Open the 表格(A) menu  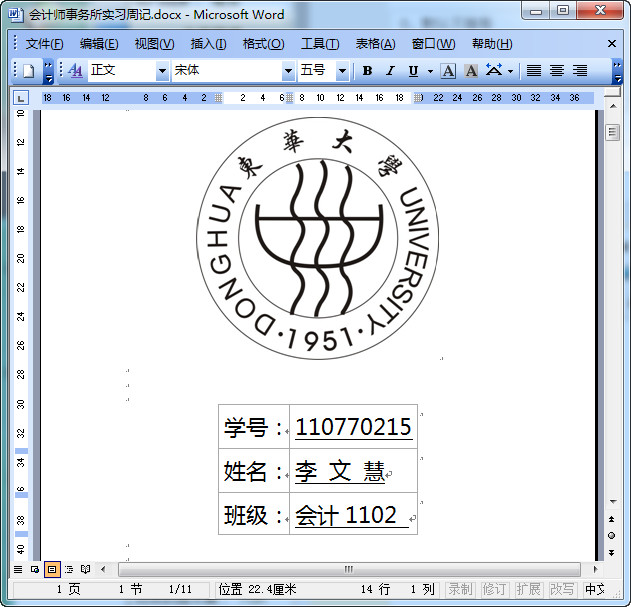(375, 44)
